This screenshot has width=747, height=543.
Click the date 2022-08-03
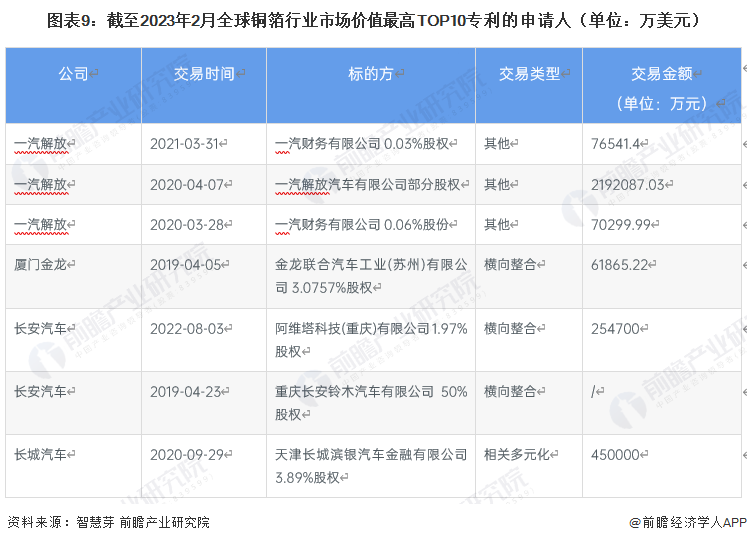click(x=187, y=328)
